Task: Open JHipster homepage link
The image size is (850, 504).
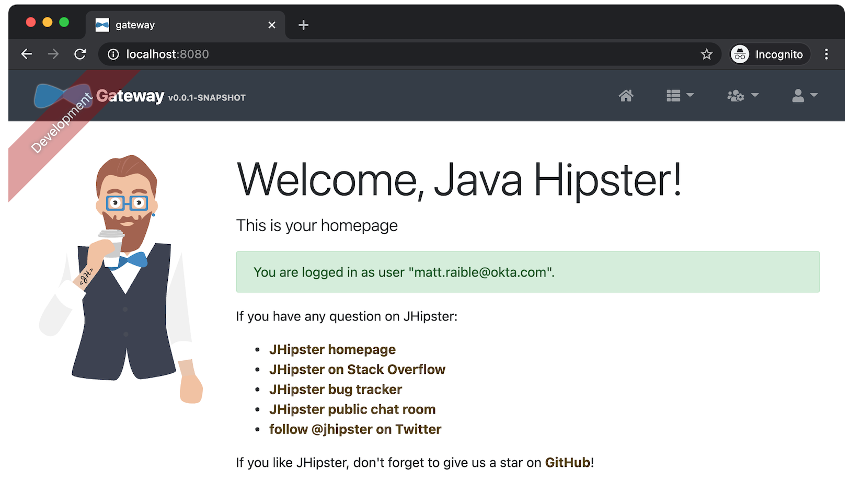Action: click(332, 350)
